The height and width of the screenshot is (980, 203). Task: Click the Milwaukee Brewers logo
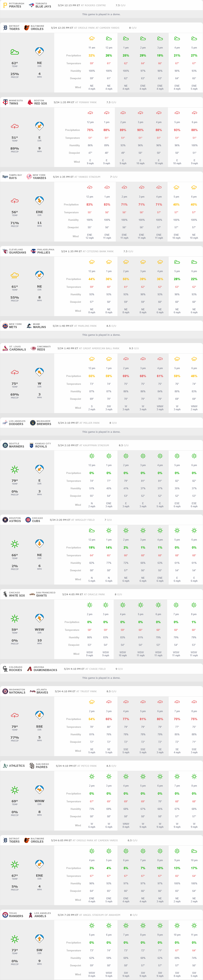[33, 423]
